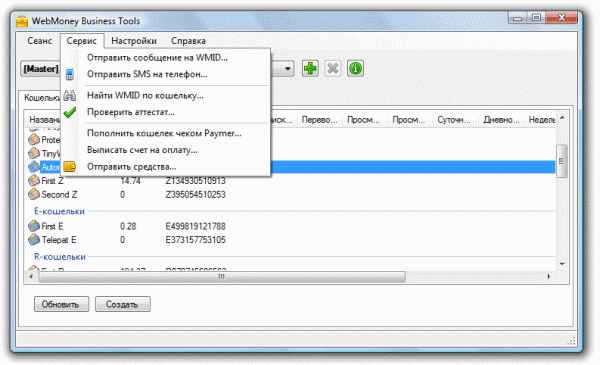Choose Пополнить кошелек чеком Paymer
Screen dimensions: 600x365
tap(164, 133)
